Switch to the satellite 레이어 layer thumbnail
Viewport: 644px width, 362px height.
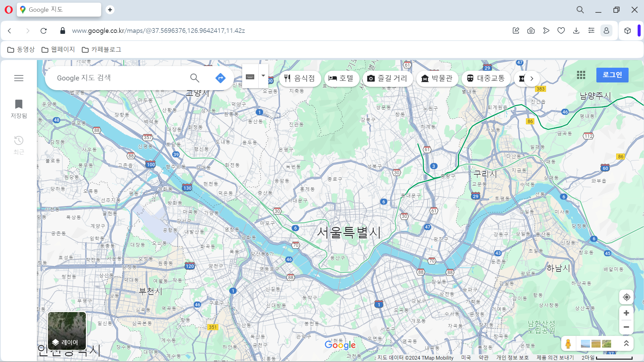pyautogui.click(x=67, y=331)
